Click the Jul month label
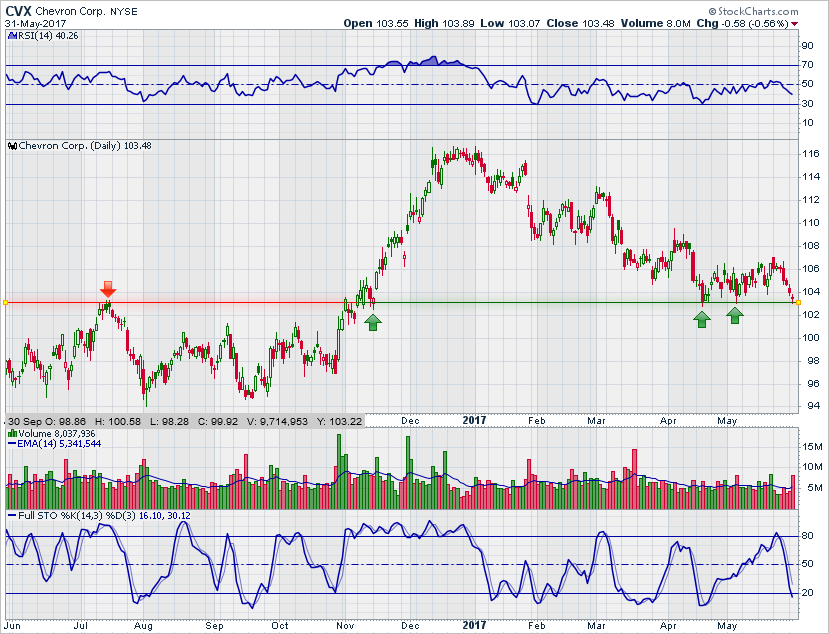Viewport: 829px width, 634px height. (x=80, y=626)
